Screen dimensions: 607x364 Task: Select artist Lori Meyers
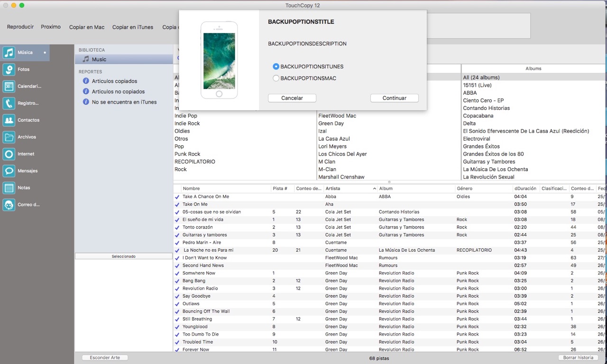[x=332, y=146]
